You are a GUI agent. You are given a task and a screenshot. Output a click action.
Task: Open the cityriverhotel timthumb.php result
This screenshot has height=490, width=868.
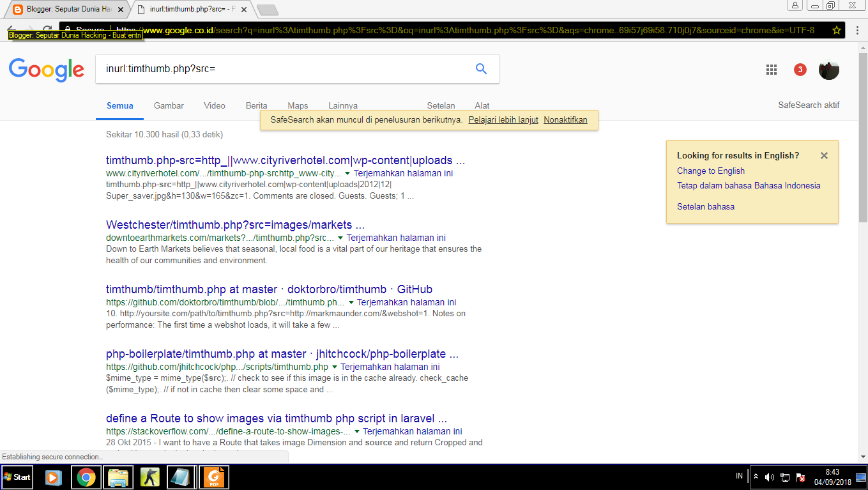(x=286, y=160)
